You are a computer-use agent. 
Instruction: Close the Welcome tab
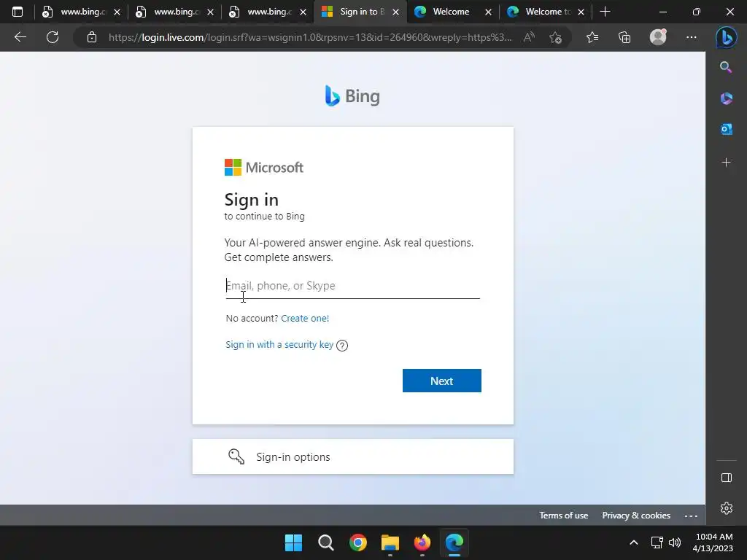pos(488,12)
